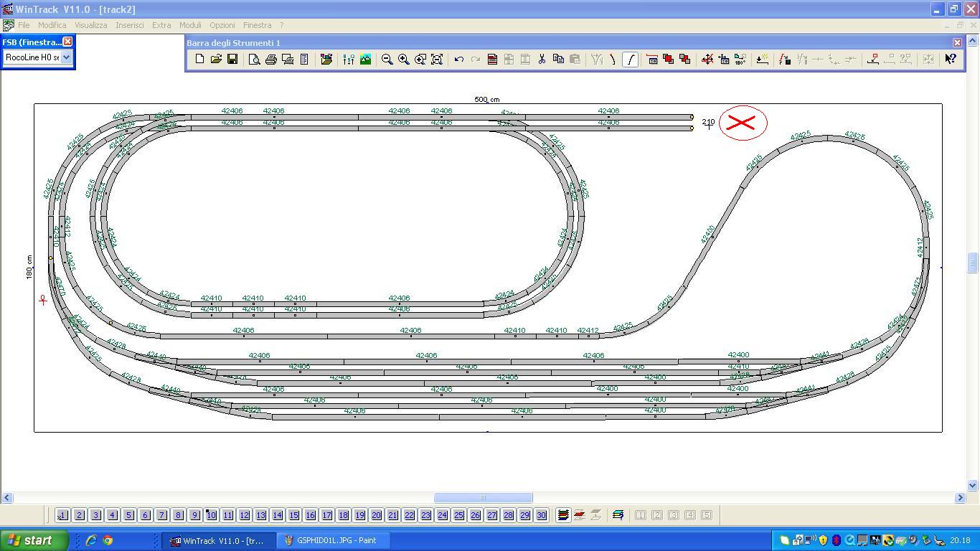
Task: Click the red document list icon
Action: (x=492, y=60)
